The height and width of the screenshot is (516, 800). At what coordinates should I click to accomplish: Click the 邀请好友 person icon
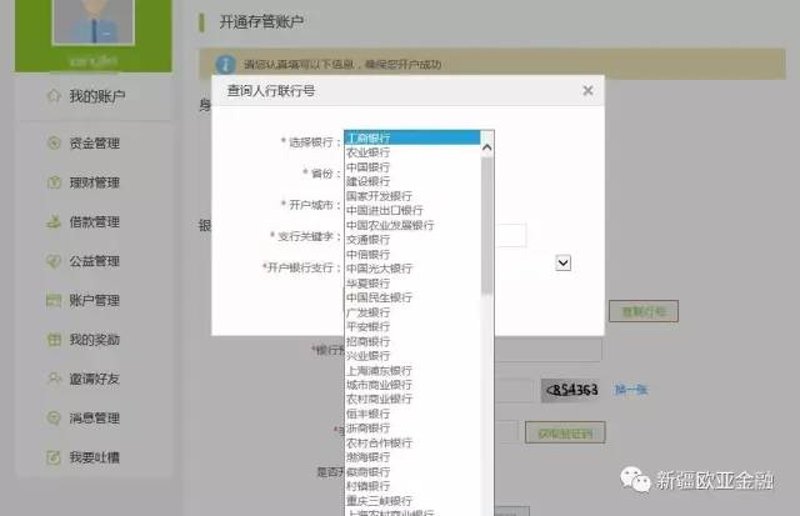pyautogui.click(x=54, y=379)
